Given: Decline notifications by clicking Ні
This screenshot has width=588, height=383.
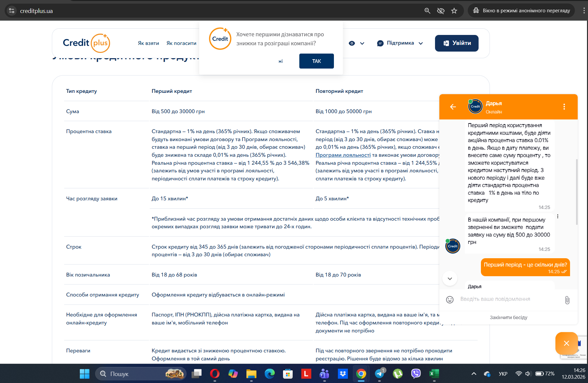Looking at the screenshot, I should [281, 61].
